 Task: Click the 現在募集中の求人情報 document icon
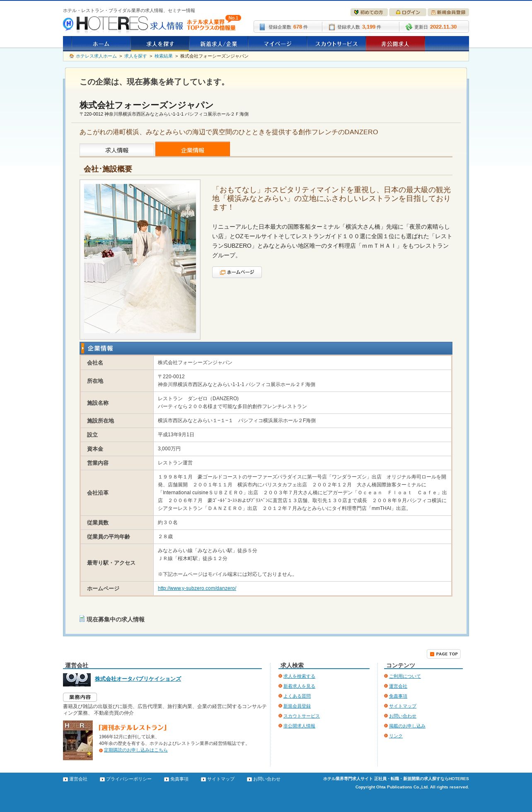point(82,619)
